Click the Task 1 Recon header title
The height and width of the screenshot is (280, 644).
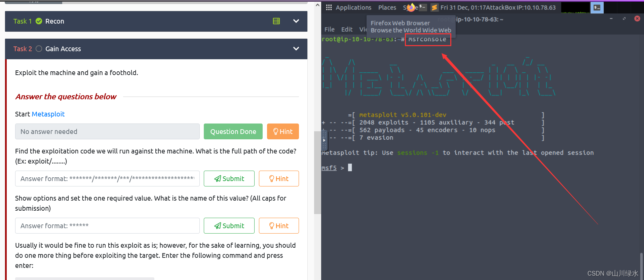pyautogui.click(x=54, y=21)
